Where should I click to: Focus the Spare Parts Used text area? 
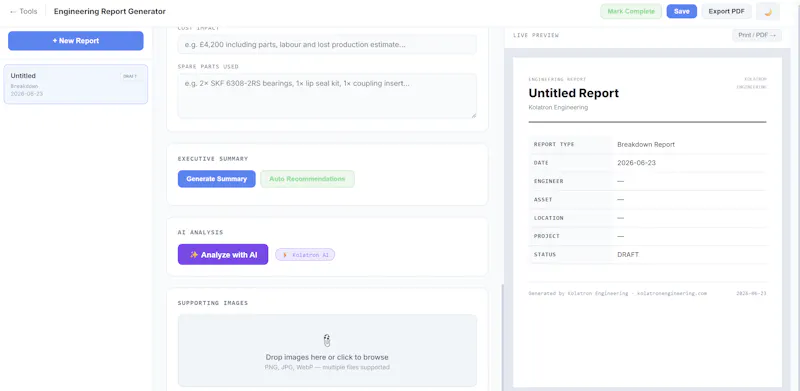(327, 96)
